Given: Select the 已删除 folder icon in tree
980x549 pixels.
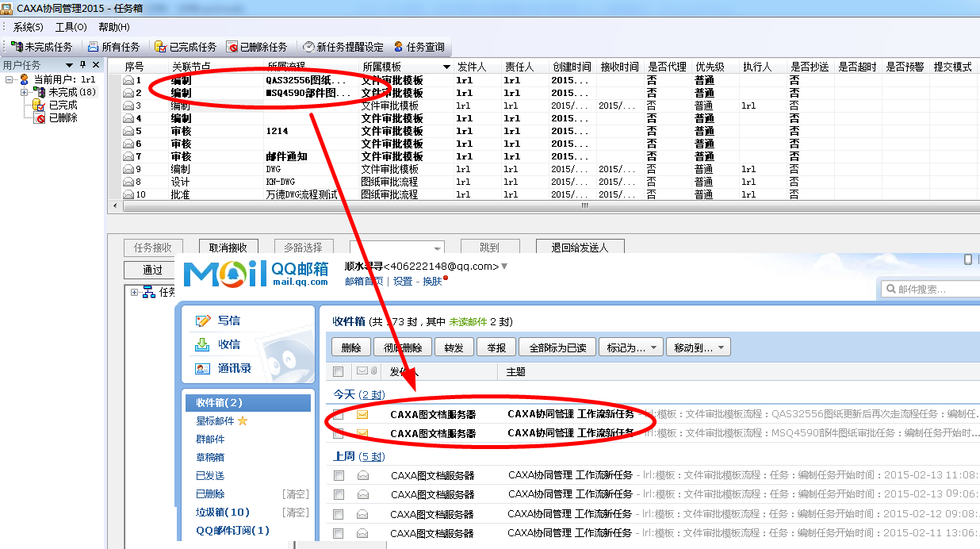Looking at the screenshot, I should click(39, 117).
